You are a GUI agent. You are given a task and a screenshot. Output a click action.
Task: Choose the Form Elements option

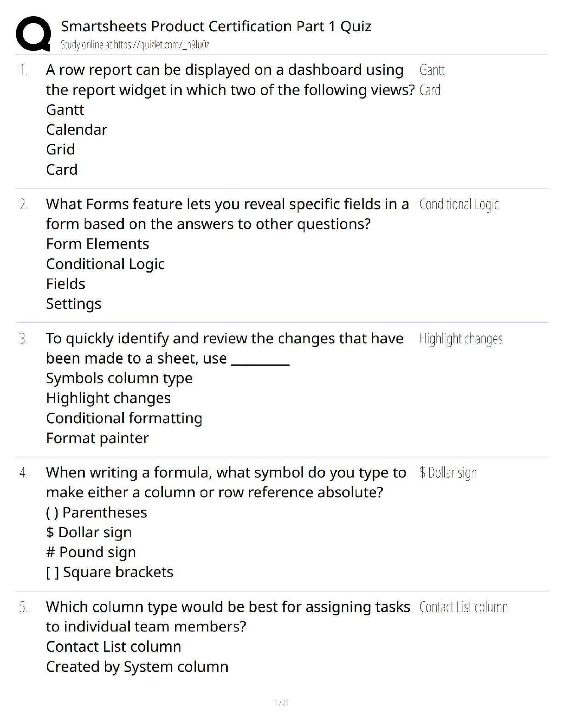(x=98, y=244)
